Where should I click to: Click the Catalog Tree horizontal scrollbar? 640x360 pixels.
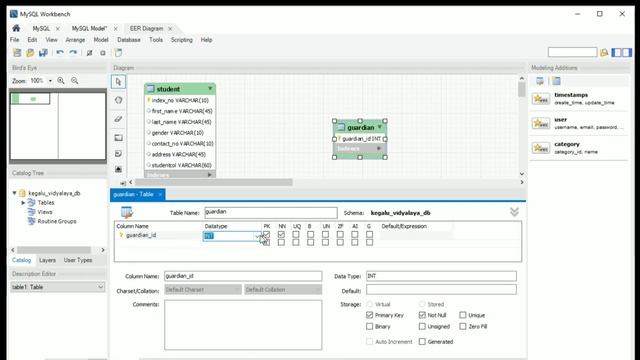pos(54,250)
